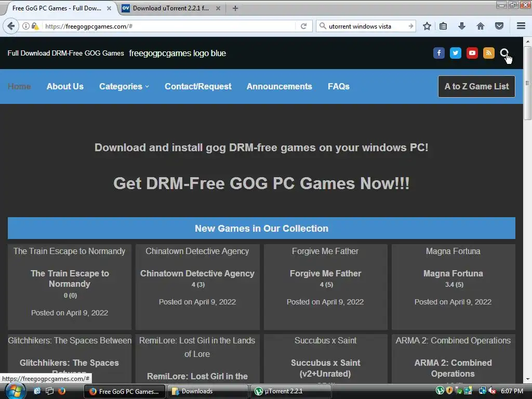
Task: Open Succubus x Saint (v2+Unrated) link
Action: pos(325,368)
